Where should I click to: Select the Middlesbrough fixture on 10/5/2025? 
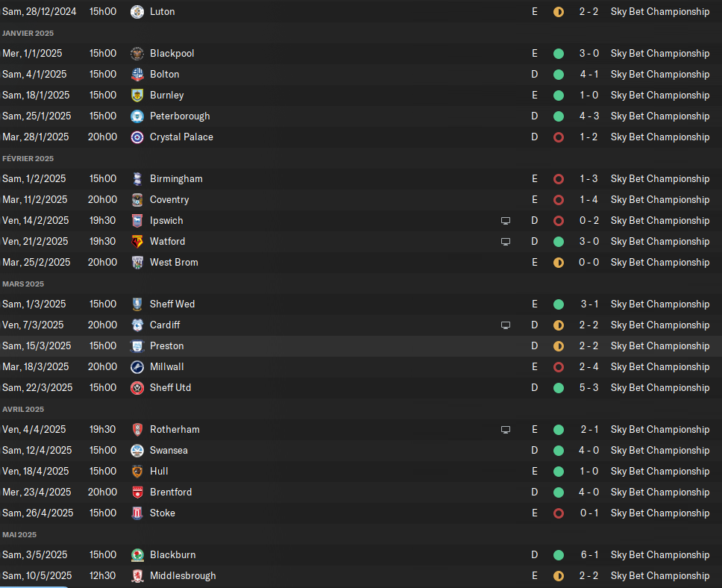[361, 575]
